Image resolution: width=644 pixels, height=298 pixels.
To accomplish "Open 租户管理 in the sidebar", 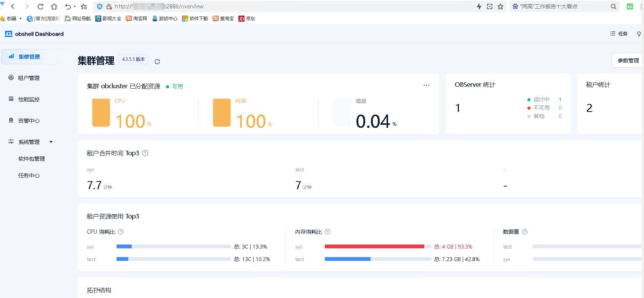I will click(29, 78).
